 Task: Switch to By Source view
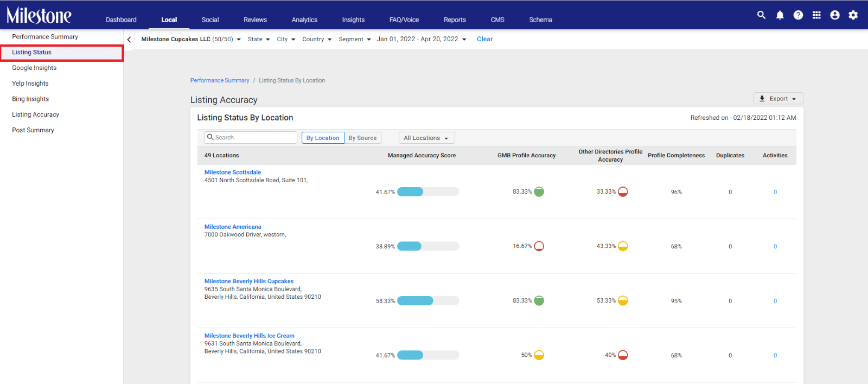click(x=362, y=138)
